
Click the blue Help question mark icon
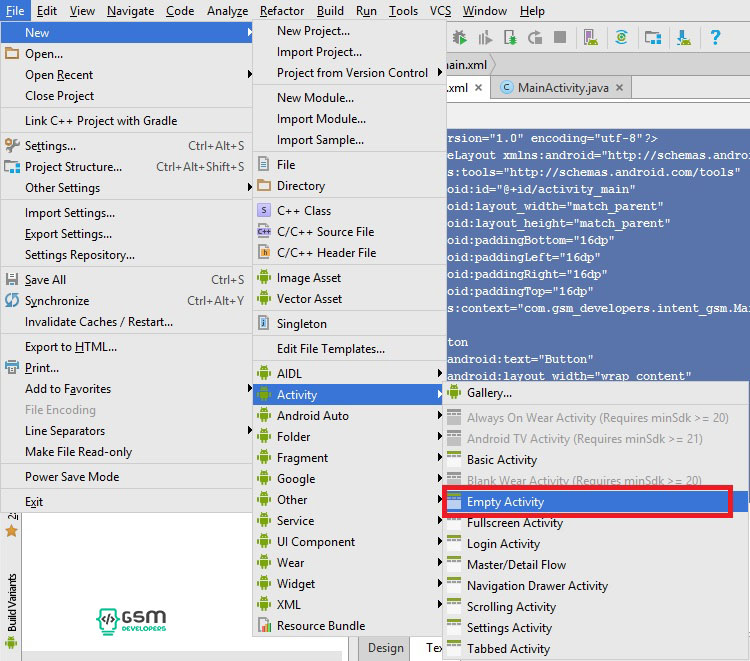click(x=715, y=37)
